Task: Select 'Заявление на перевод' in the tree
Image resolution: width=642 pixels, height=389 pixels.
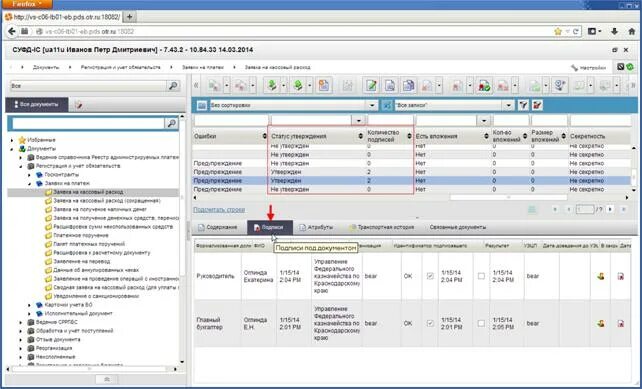Action: point(81,261)
